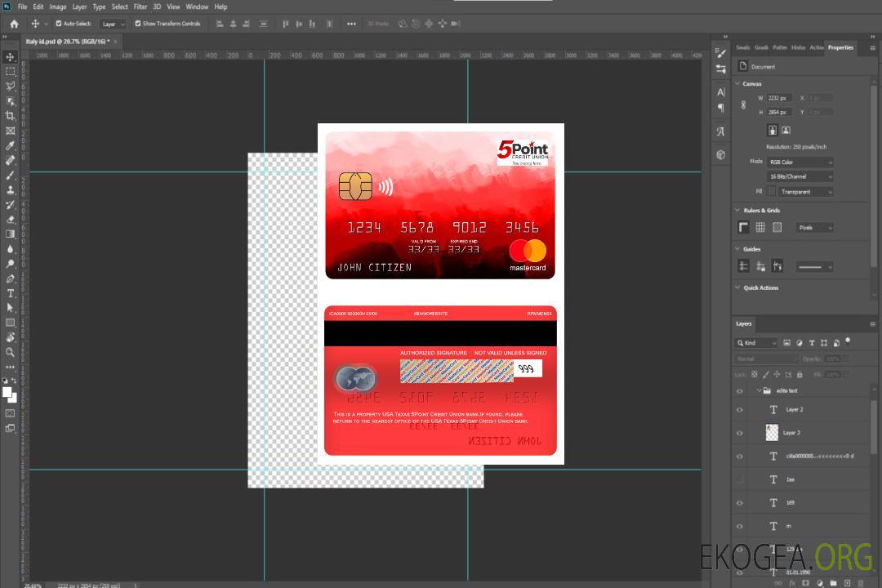Hide the 'adte text' layer group
Screen dimensions: 882x588
pos(740,391)
